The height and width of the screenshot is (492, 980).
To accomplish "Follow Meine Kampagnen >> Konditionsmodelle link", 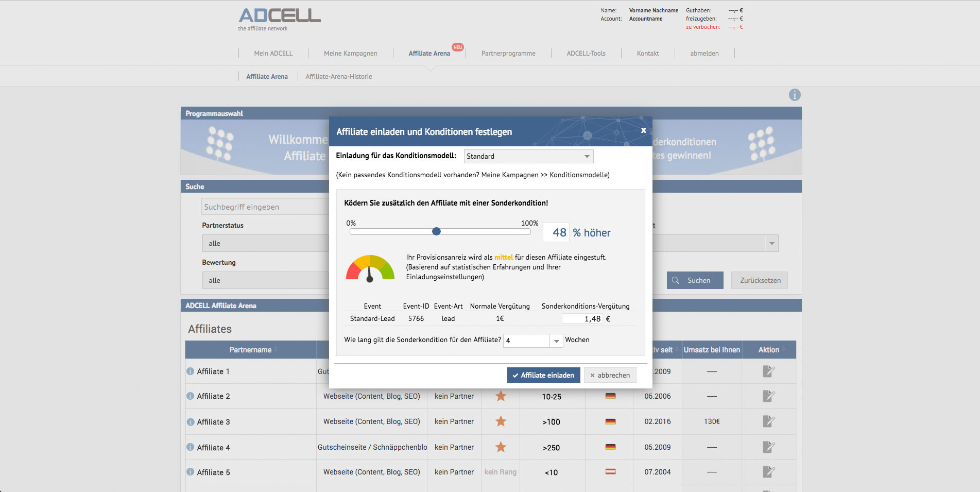I will 544,175.
